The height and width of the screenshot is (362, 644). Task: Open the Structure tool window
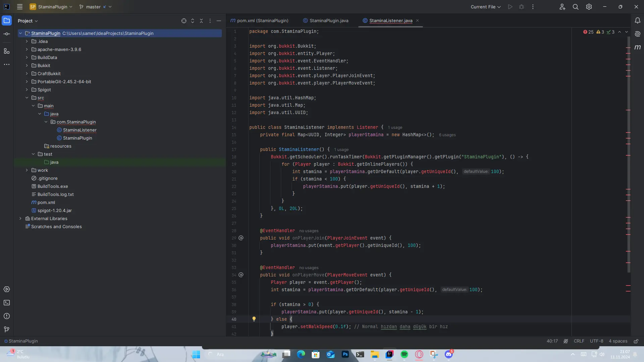click(7, 51)
